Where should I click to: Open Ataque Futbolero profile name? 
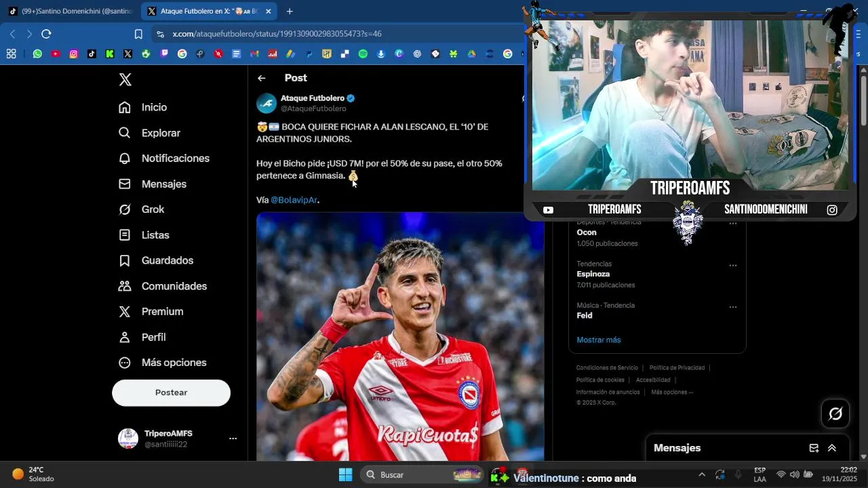pos(313,98)
